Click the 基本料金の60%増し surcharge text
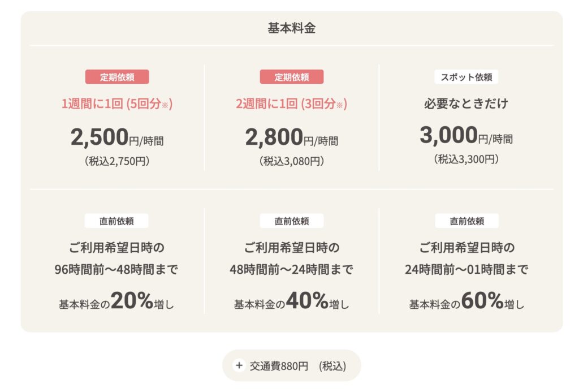 (466, 303)
